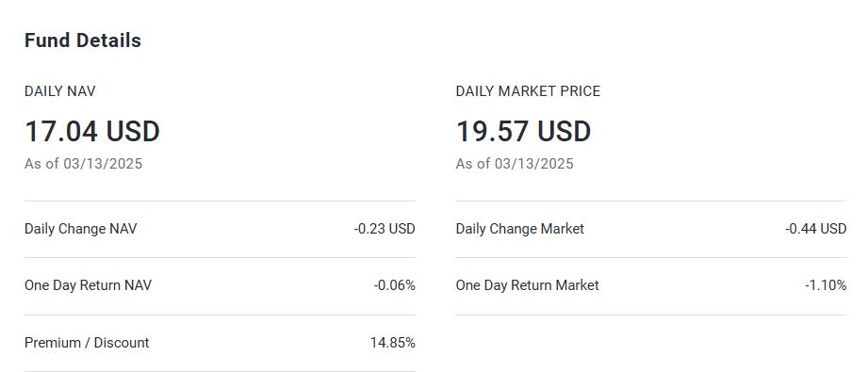Select the DAILY NAV label

click(x=59, y=91)
